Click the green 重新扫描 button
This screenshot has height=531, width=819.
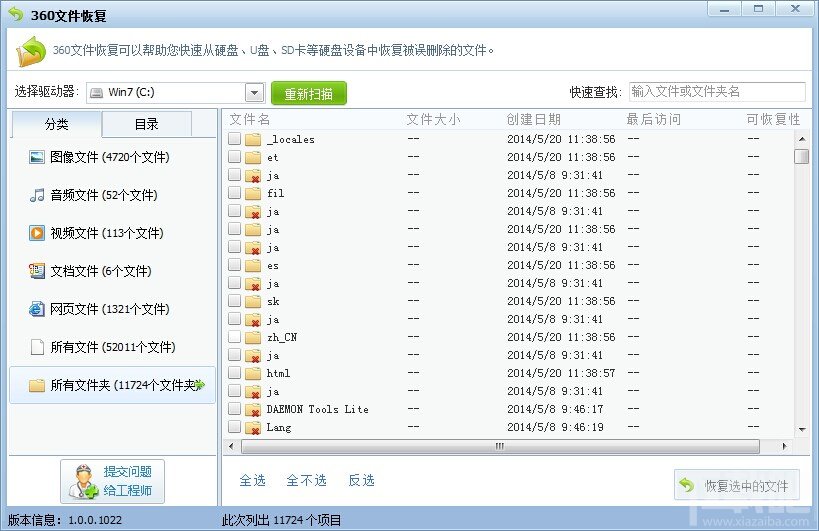pyautogui.click(x=309, y=93)
